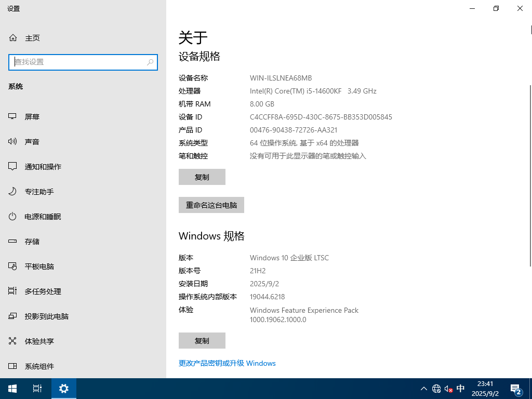Viewport: 532px width, 399px height.
Task: Open Display (屏幕) settings icon
Action: (x=13, y=117)
